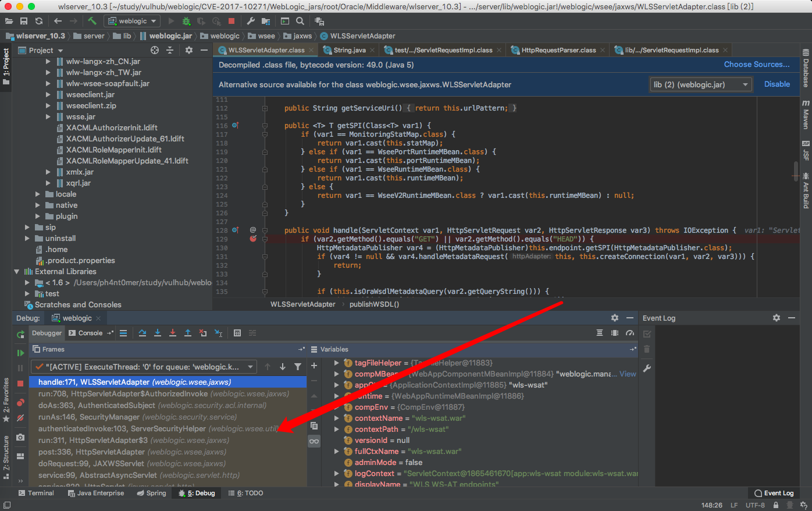Open settings via the wrench icon in toolbar
This screenshot has height=511, width=812.
point(251,21)
